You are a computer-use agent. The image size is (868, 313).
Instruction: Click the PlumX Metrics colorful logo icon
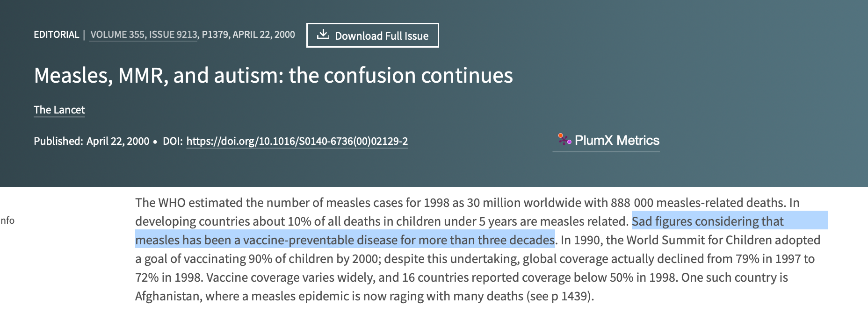click(564, 139)
